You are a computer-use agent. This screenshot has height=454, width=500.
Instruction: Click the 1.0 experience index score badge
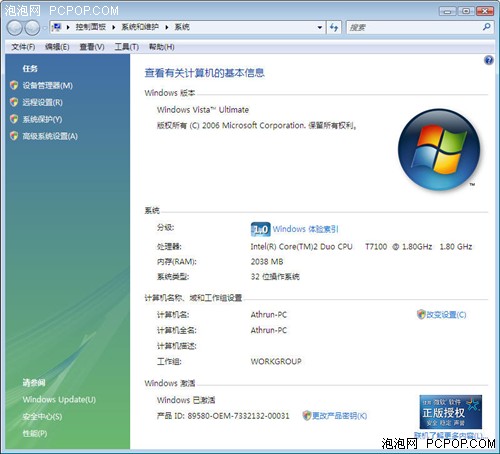[x=260, y=229]
